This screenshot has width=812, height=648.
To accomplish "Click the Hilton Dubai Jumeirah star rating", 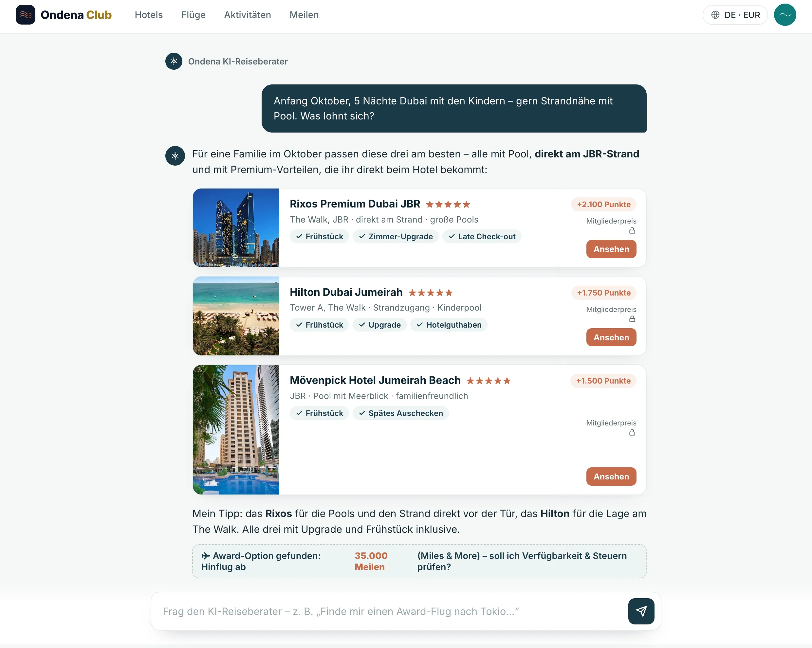I will click(431, 293).
